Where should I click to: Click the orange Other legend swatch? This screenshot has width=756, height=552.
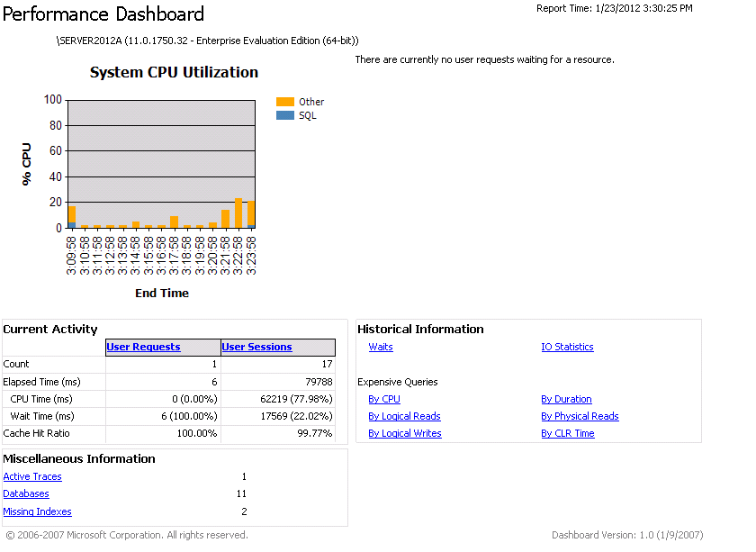tap(285, 102)
